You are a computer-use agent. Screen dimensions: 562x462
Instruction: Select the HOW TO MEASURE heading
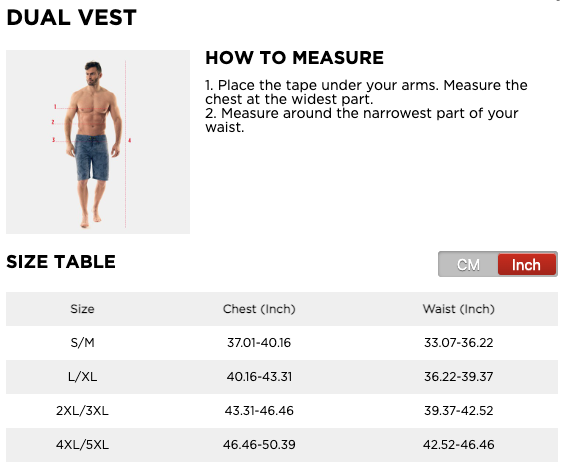click(295, 58)
